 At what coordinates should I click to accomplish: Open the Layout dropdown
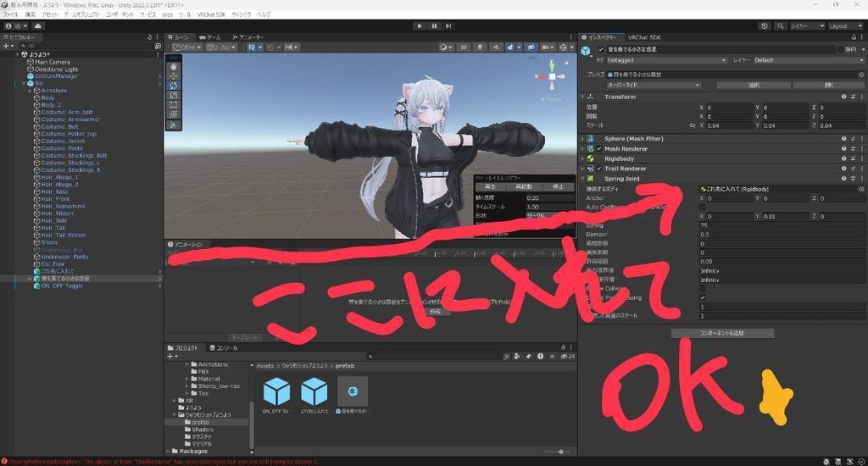coord(845,26)
